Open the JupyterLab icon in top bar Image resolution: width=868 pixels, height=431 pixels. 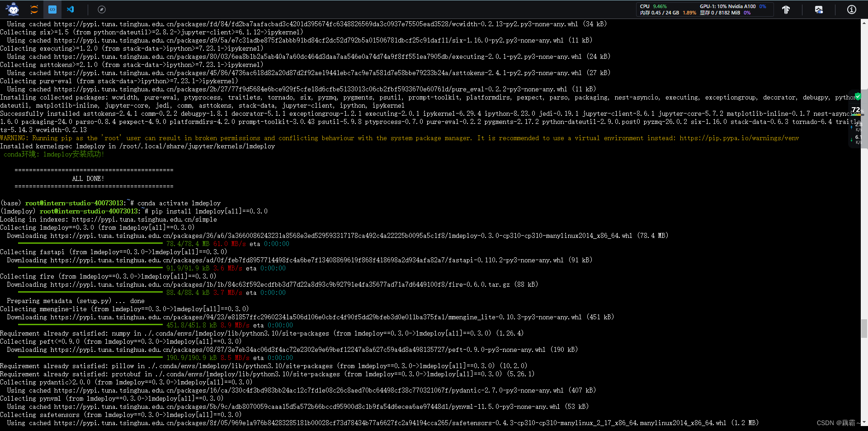tap(34, 9)
